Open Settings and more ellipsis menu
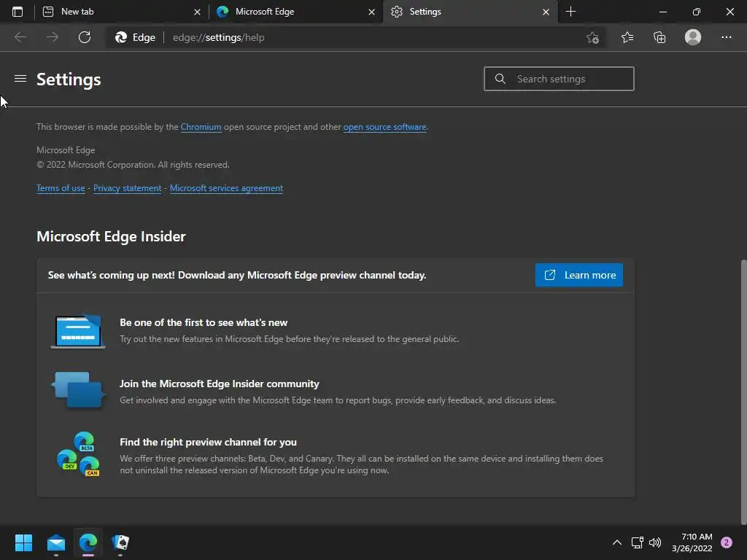 click(726, 37)
